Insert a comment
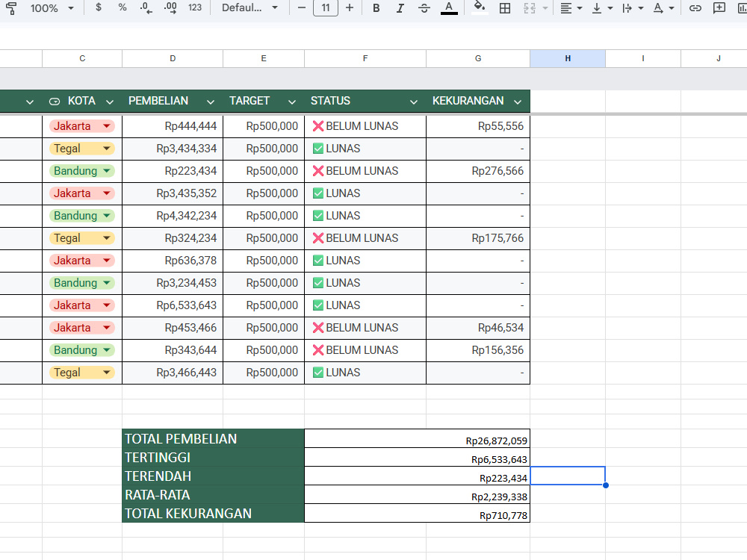The height and width of the screenshot is (560, 747). (719, 7)
